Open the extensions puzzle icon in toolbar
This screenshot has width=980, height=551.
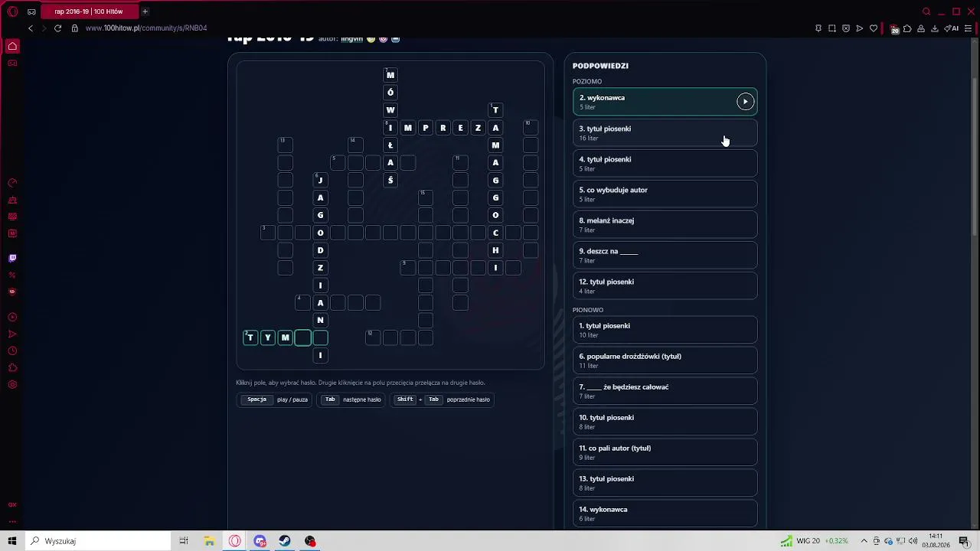tap(907, 28)
